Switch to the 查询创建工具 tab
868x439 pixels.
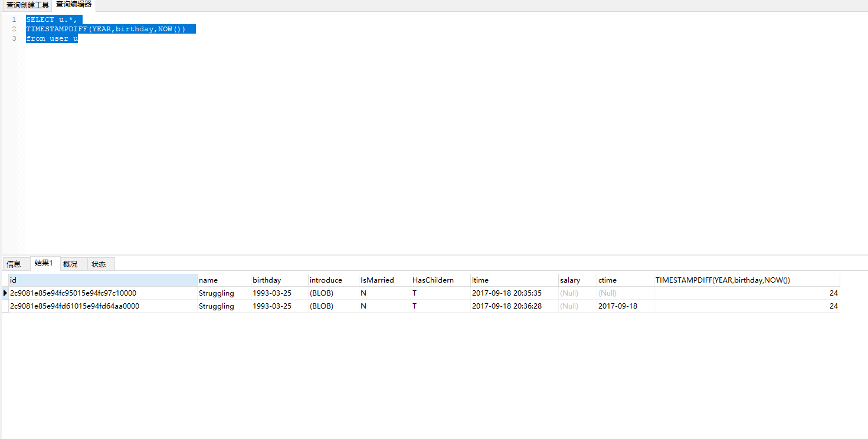click(x=27, y=5)
